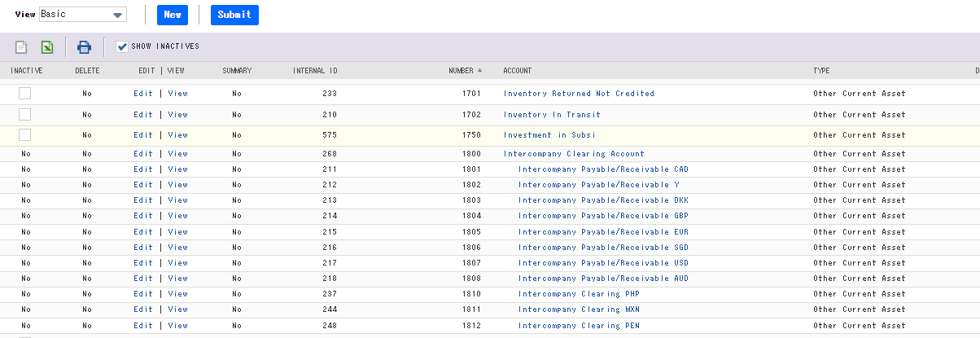Edit the Intercompany Clearing MXN row
The width and height of the screenshot is (980, 338).
[x=143, y=309]
